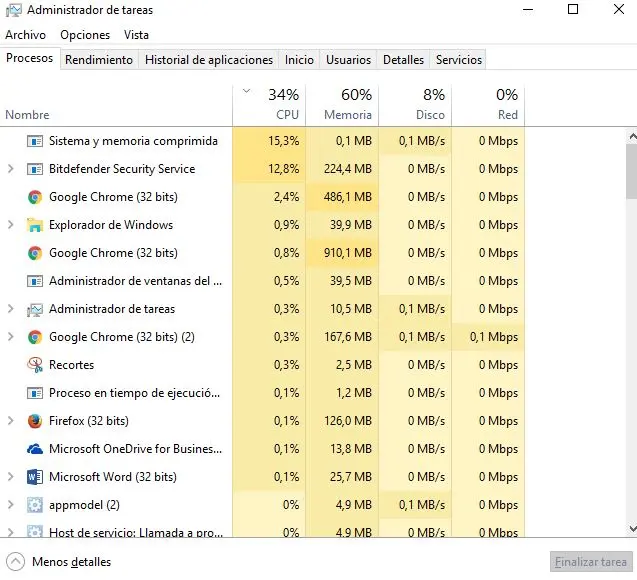Click the 0,1 Mbps network value
Image resolution: width=637 pixels, height=580 pixels.
[x=494, y=337]
